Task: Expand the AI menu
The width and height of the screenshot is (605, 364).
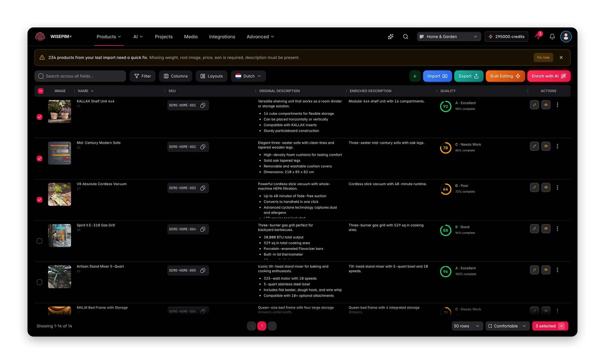Action: [x=138, y=37]
